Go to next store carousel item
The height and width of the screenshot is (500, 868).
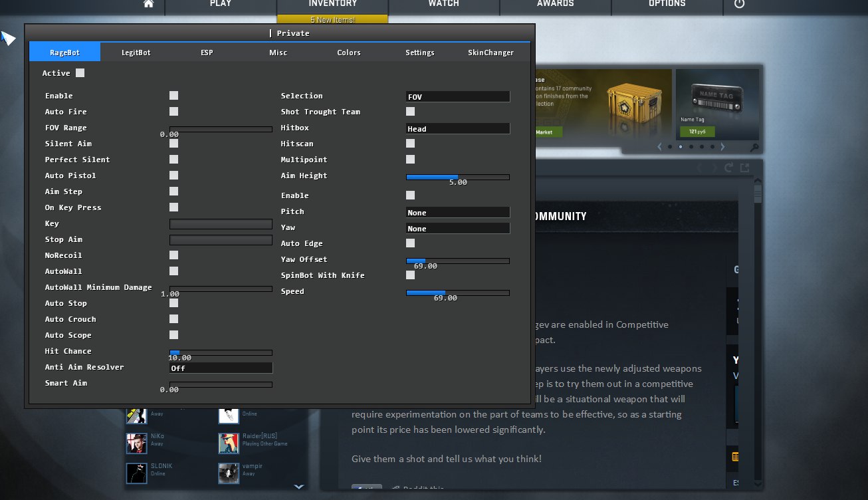[x=723, y=147]
